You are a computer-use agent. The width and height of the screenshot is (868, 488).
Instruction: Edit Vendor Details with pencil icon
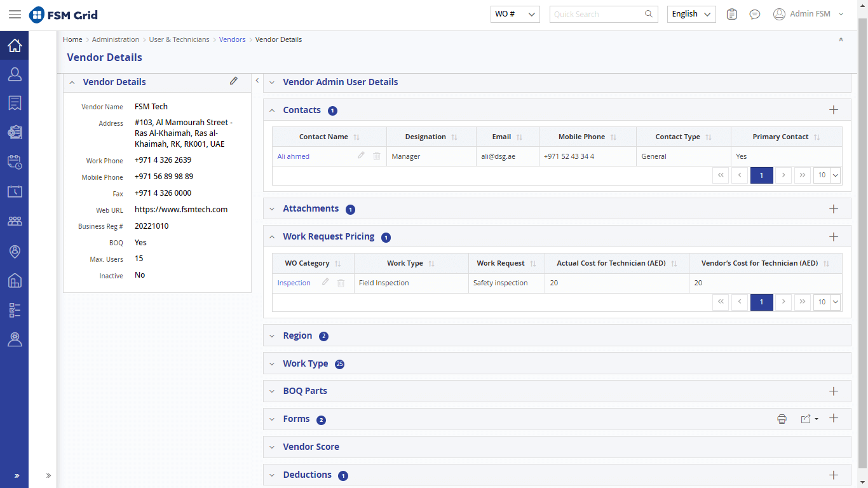point(234,81)
